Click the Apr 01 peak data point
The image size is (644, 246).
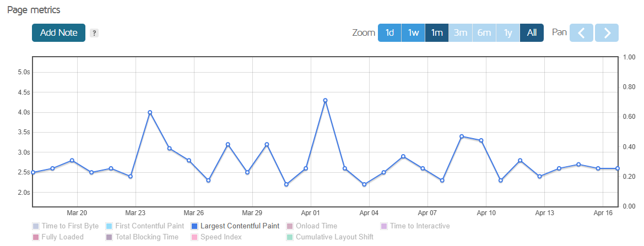click(x=325, y=100)
